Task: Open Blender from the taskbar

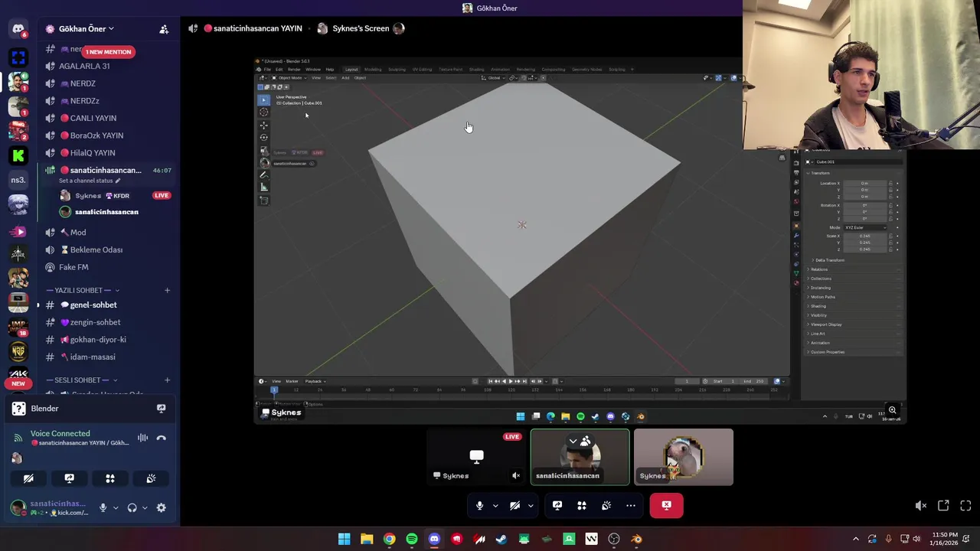Action: (x=636, y=539)
